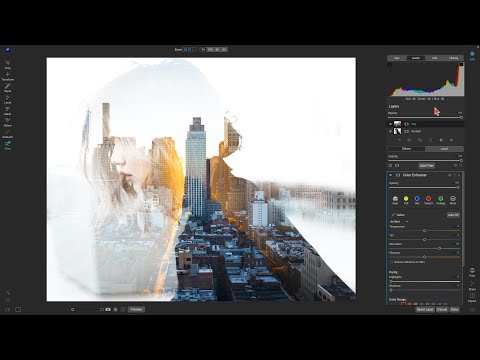Select the City layer thumbnail

point(397,124)
